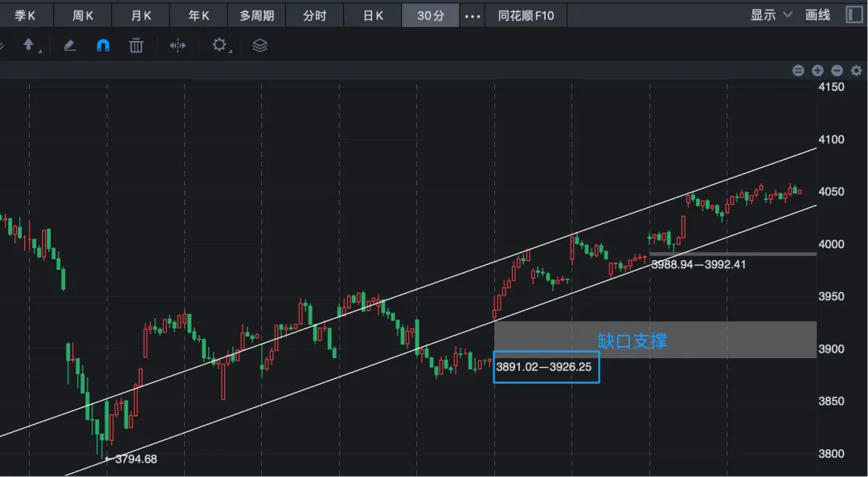Open the drawing settings gear menu
This screenshot has height=477, width=868.
[x=219, y=45]
